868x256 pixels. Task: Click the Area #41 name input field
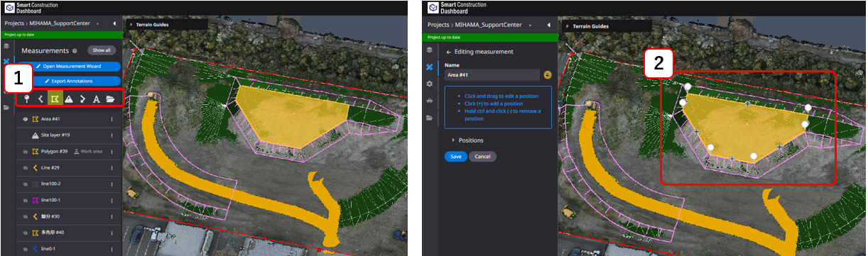pyautogui.click(x=492, y=74)
